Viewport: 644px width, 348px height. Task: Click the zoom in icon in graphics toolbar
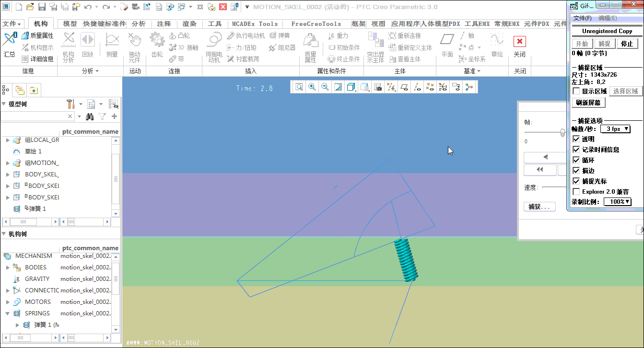click(x=312, y=87)
